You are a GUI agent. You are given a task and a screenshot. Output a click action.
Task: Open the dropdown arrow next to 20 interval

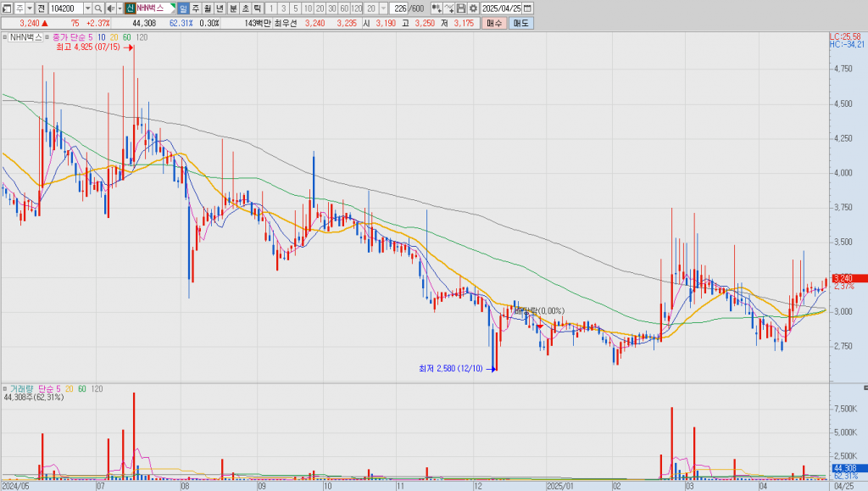[383, 8]
